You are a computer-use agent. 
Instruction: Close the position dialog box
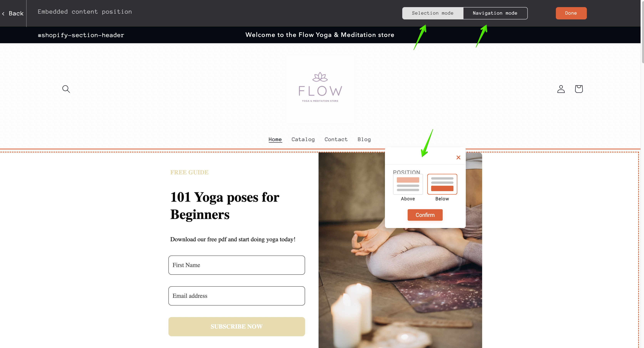pyautogui.click(x=458, y=157)
